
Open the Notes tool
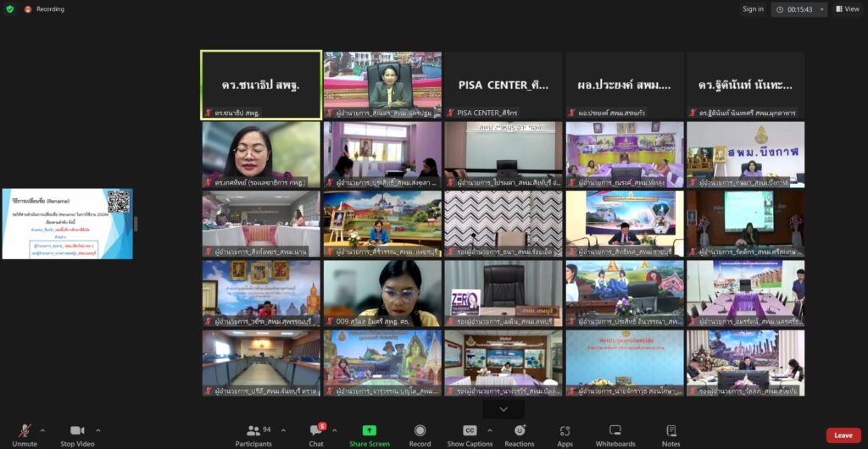[670, 431]
